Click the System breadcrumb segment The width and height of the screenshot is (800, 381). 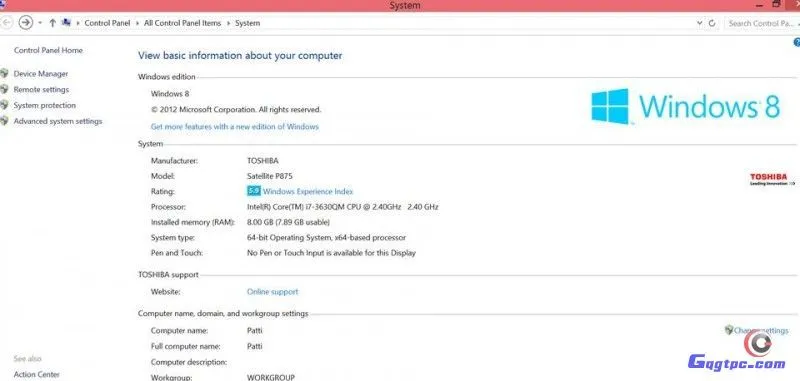click(x=247, y=23)
